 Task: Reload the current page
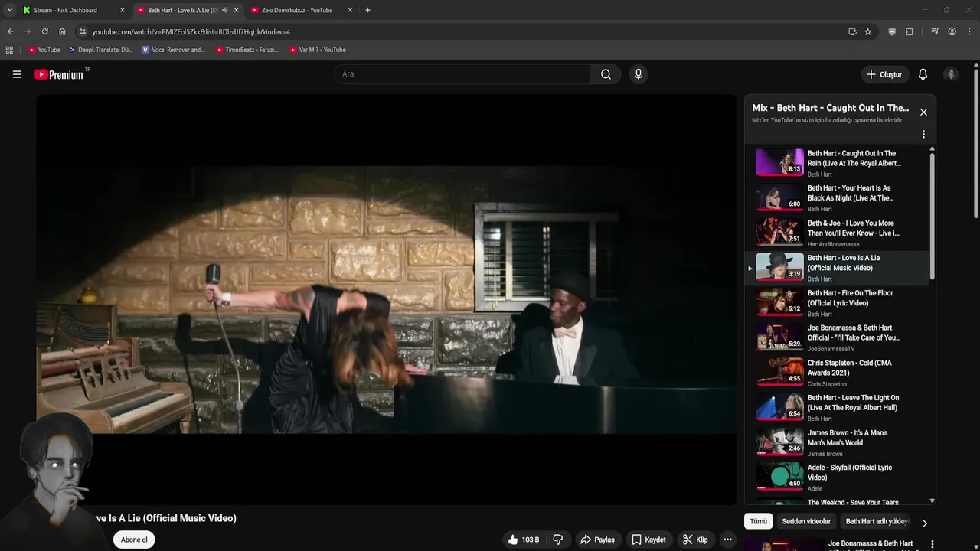pos(44,31)
